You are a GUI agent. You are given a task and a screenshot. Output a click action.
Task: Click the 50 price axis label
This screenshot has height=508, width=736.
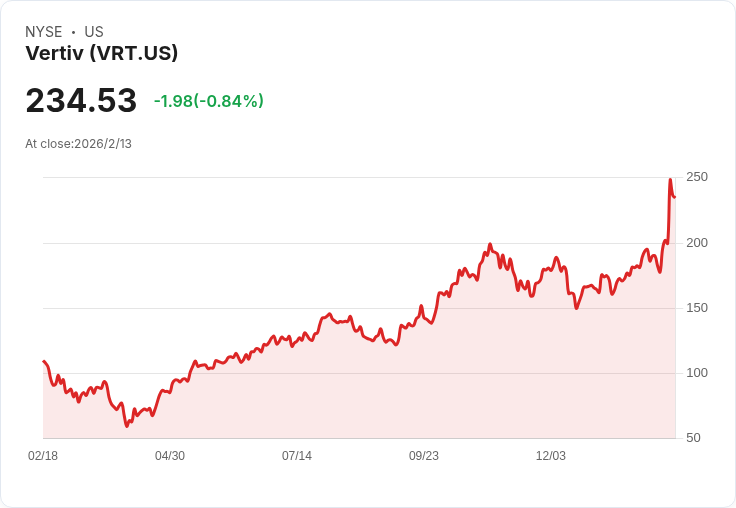(x=693, y=438)
